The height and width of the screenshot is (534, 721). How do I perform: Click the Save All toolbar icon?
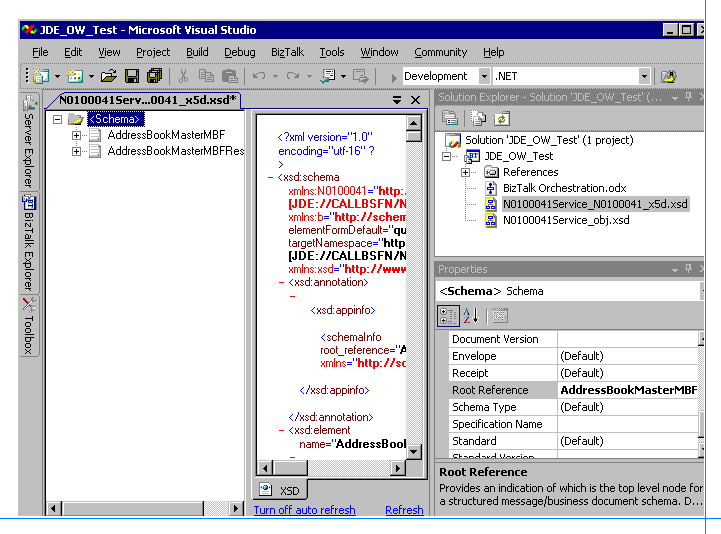click(x=154, y=76)
